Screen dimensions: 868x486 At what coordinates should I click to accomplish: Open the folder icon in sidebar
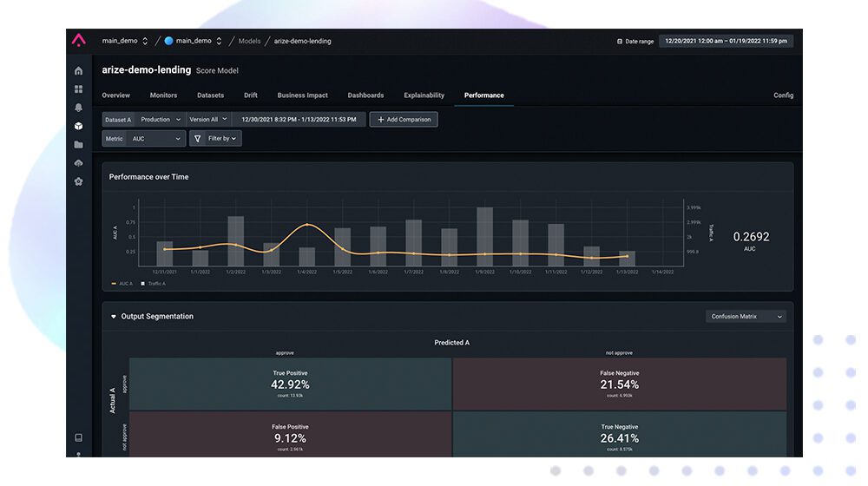pos(79,144)
